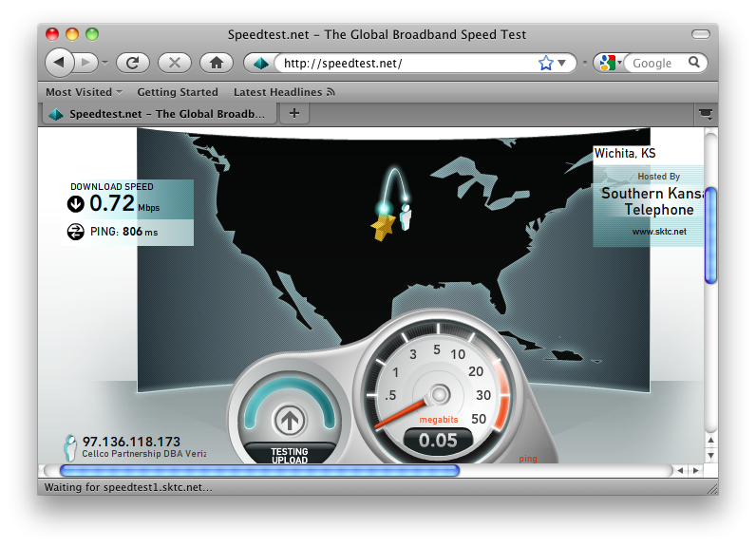Click the window resize grip corner
The width and height of the screenshot is (756, 547).
(x=711, y=489)
